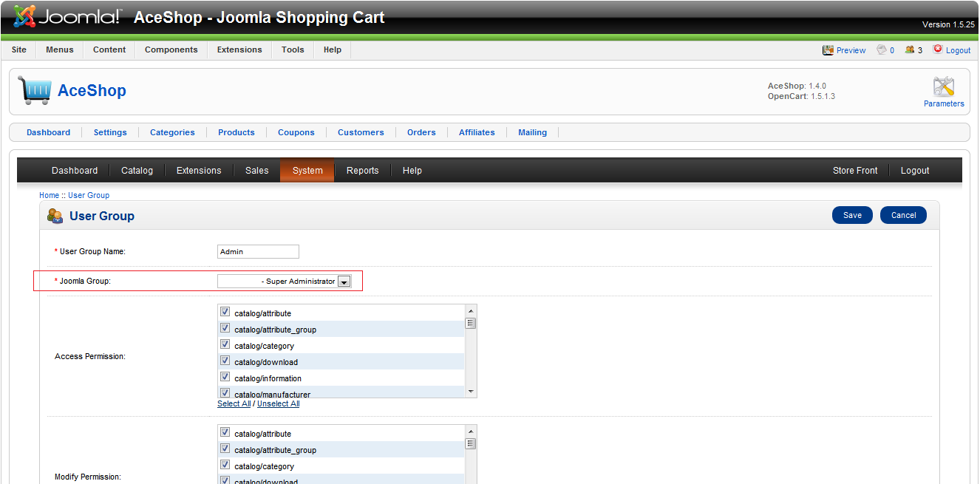This screenshot has height=484, width=980.
Task: Click the Preview monitor icon
Action: 828,50
